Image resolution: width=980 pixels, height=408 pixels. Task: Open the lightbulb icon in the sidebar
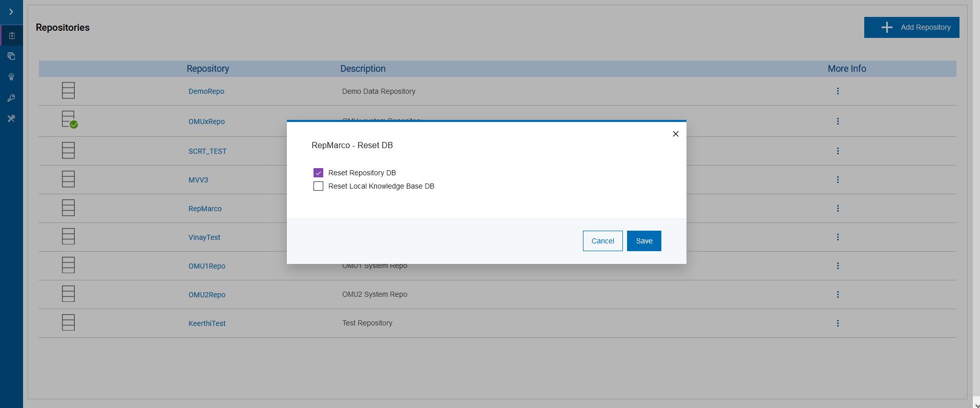coord(11,77)
